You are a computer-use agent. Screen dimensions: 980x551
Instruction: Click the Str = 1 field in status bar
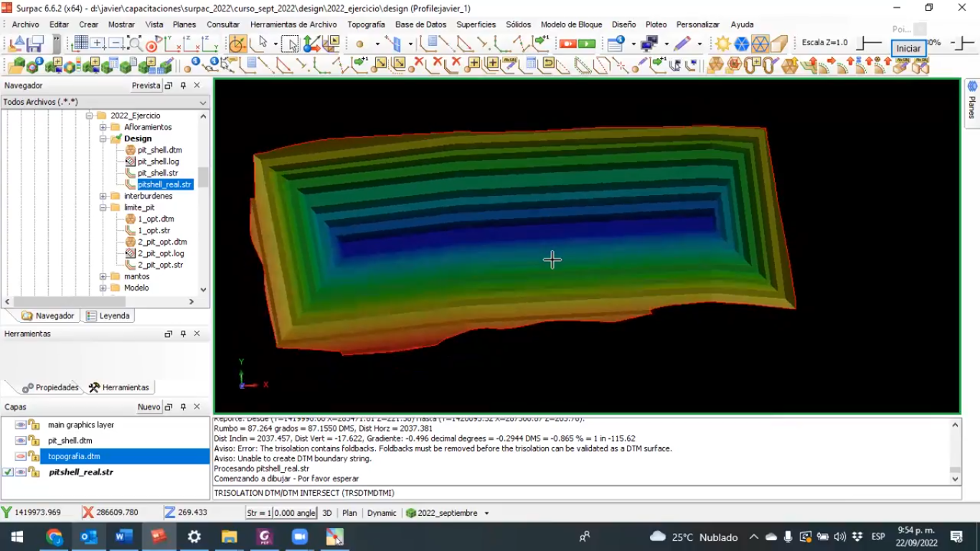click(x=259, y=513)
